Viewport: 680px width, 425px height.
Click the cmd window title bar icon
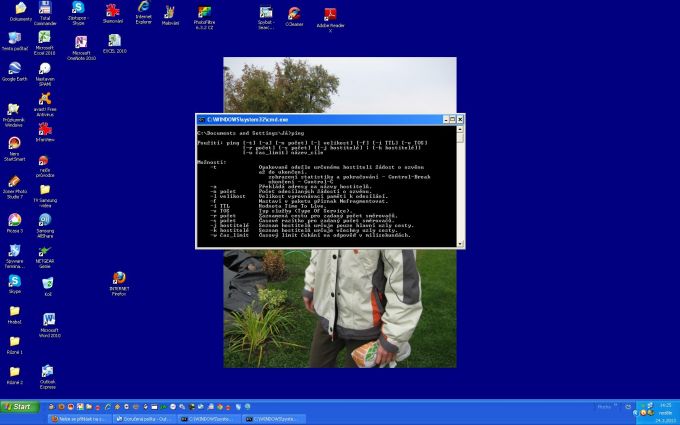point(202,120)
